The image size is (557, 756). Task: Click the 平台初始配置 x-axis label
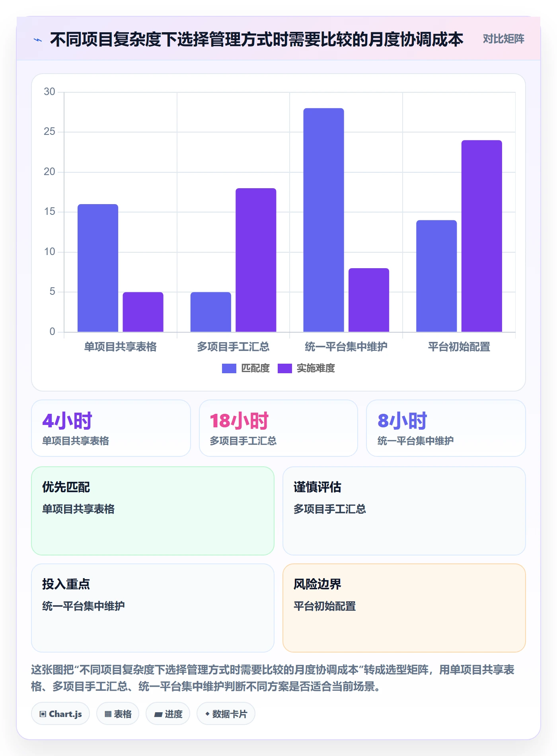(x=459, y=347)
